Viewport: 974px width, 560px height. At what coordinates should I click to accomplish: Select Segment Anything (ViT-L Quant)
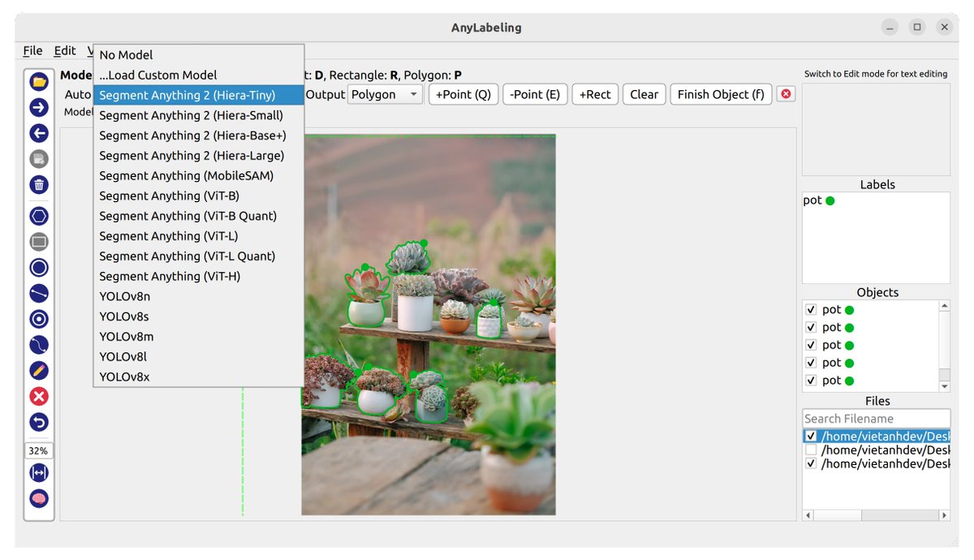pos(199,256)
